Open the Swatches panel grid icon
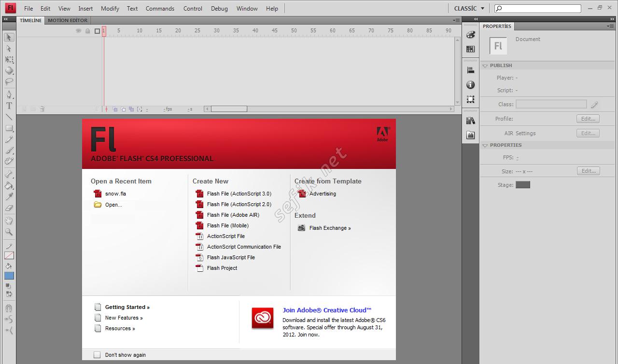618x364 pixels. (471, 49)
